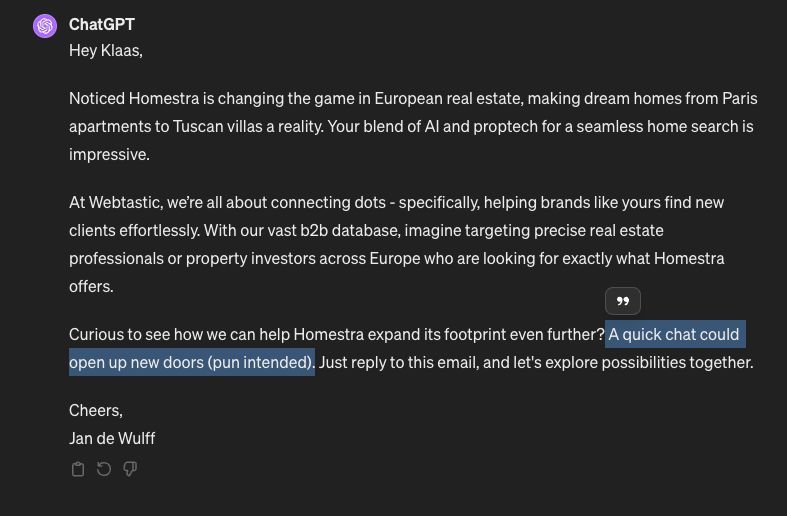Click the "Just reply to this email" text
Screen dimensions: 787x516
399,362
